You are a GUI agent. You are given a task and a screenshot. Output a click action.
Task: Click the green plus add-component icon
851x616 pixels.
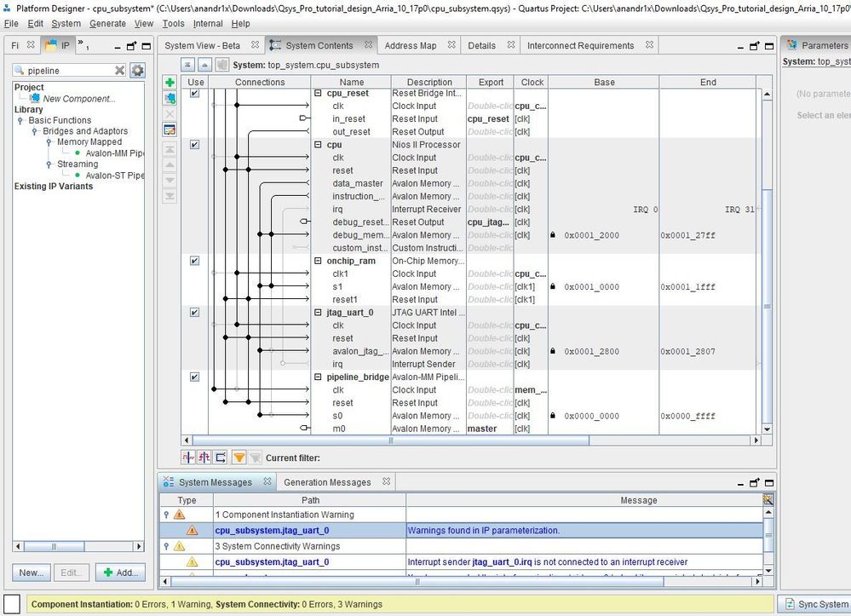click(170, 83)
